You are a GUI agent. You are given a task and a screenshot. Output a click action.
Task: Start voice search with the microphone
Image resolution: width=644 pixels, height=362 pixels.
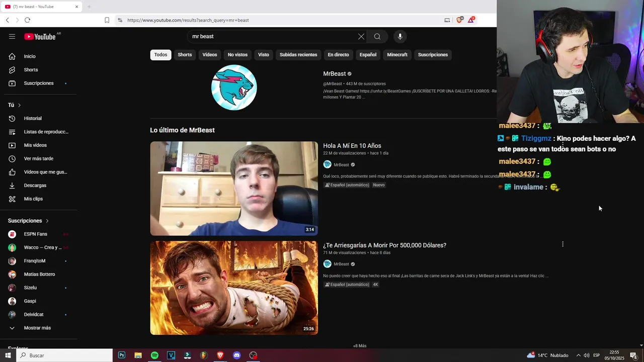[400, 36]
